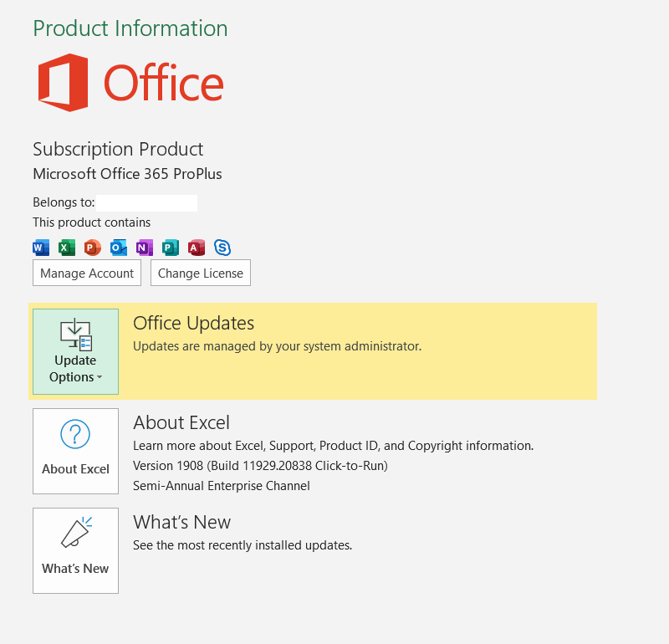
Task: Click See the most recently installed updates
Action: [x=243, y=545]
